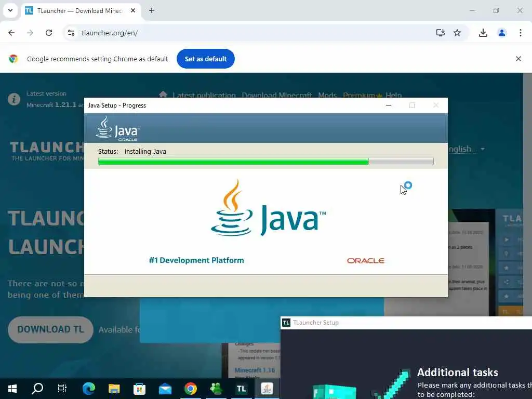Click Set as default button
This screenshot has width=532, height=399.
coord(206,59)
